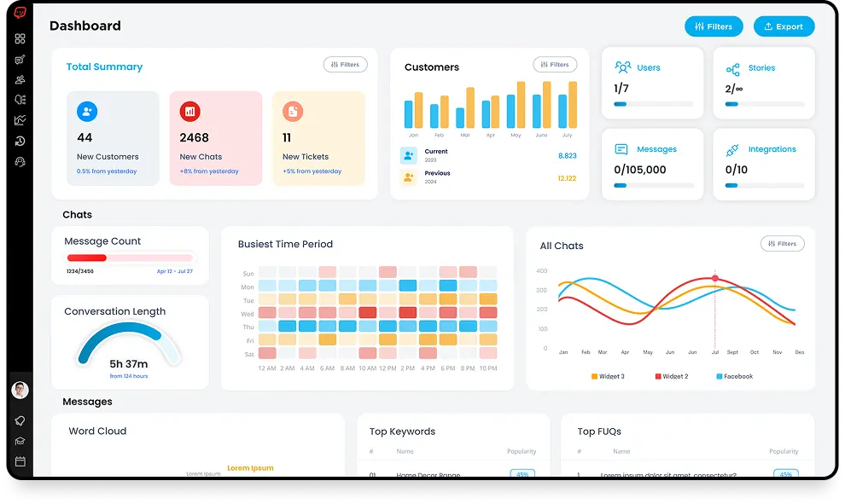Switch to the Top Keywords panel

point(402,432)
